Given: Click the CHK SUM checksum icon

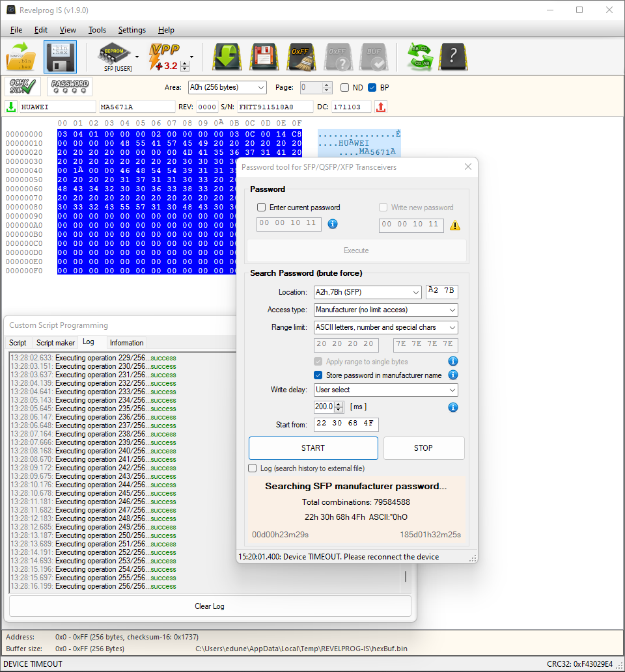Looking at the screenshot, I should click(x=23, y=87).
